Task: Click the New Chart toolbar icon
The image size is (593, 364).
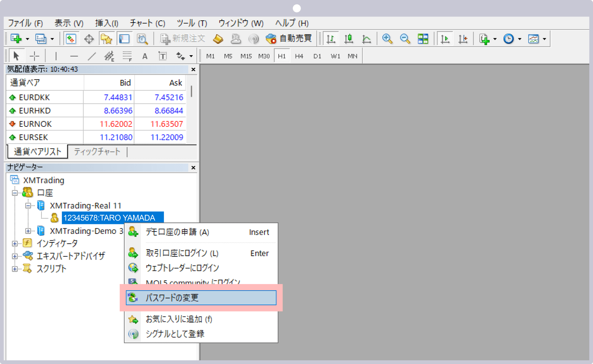Action: tap(16, 39)
